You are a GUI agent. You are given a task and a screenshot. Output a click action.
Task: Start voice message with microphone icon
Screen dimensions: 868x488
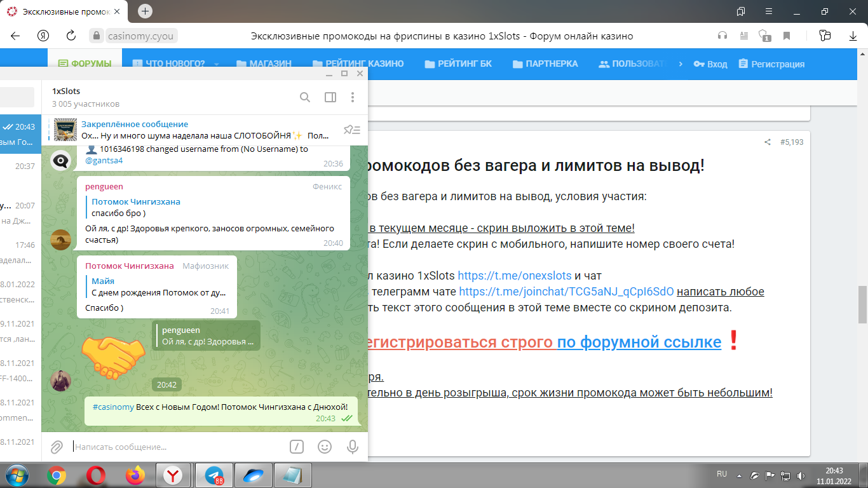(353, 447)
